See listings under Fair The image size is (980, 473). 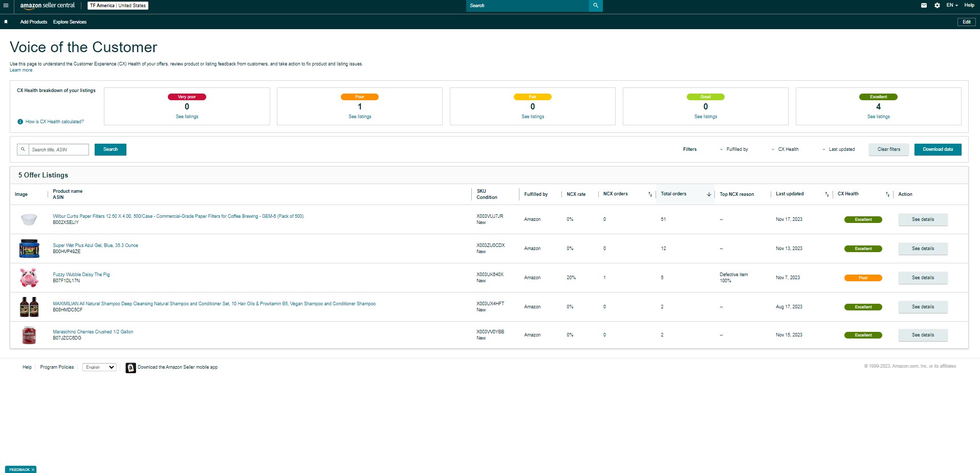pos(533,117)
